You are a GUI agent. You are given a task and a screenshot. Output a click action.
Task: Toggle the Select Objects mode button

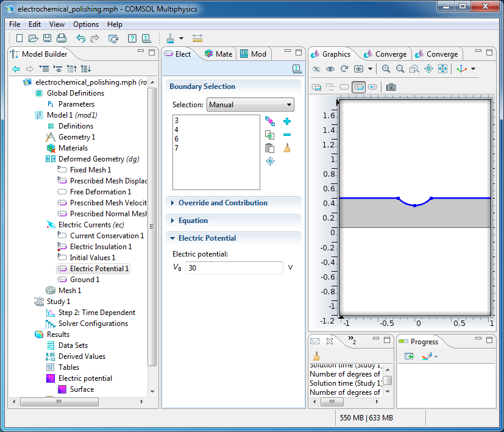(x=317, y=87)
